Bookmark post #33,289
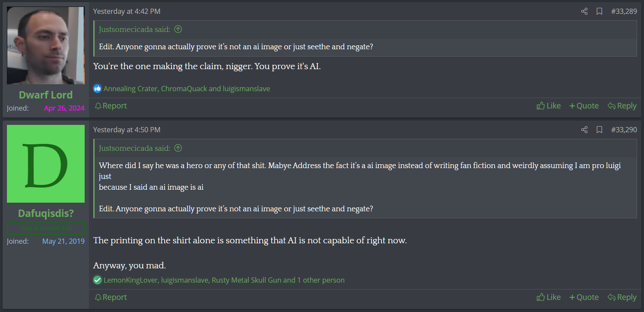 click(600, 12)
